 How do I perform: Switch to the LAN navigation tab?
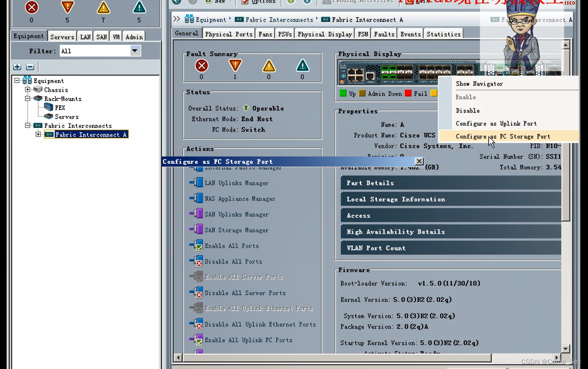coord(85,37)
